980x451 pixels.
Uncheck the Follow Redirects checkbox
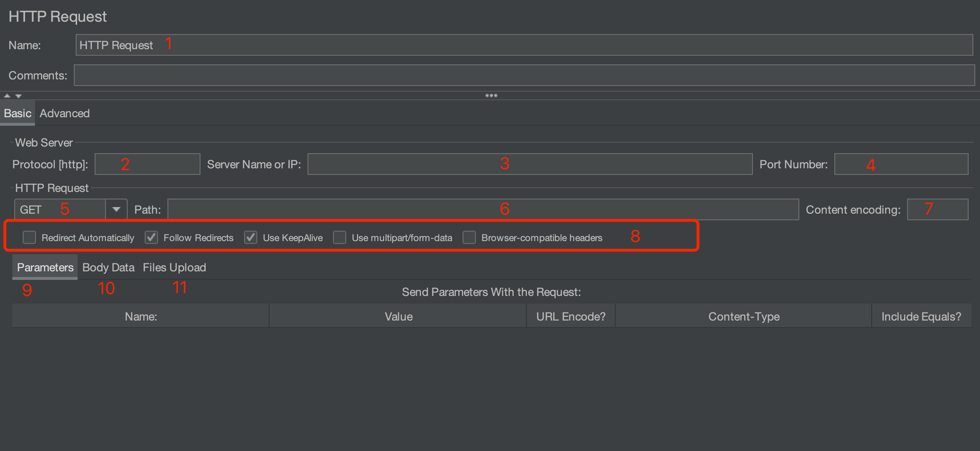point(151,237)
